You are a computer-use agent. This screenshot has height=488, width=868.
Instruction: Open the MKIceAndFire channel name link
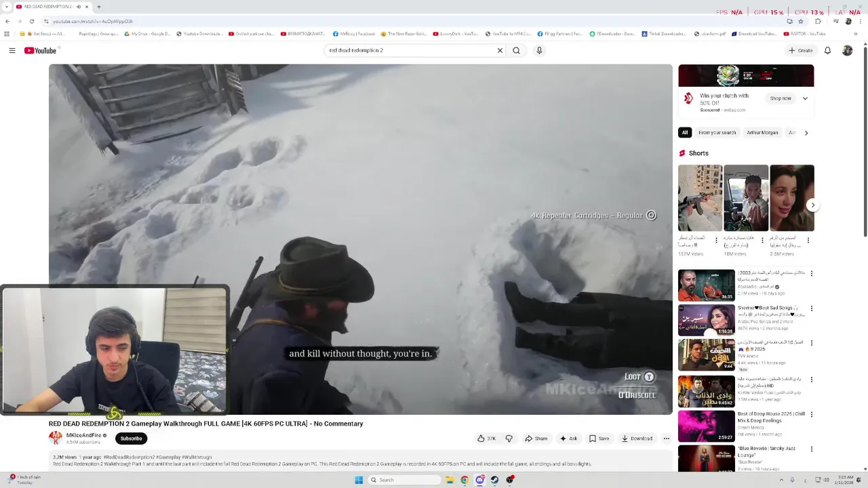pyautogui.click(x=83, y=435)
